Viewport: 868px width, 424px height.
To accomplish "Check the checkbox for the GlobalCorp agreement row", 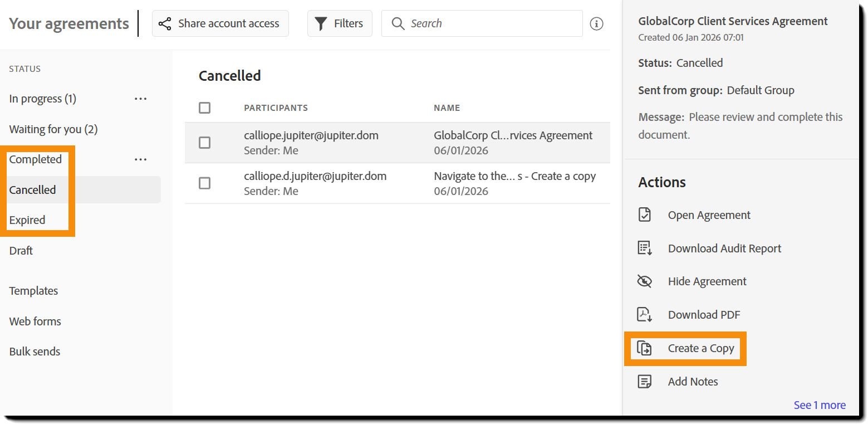I will pyautogui.click(x=204, y=143).
